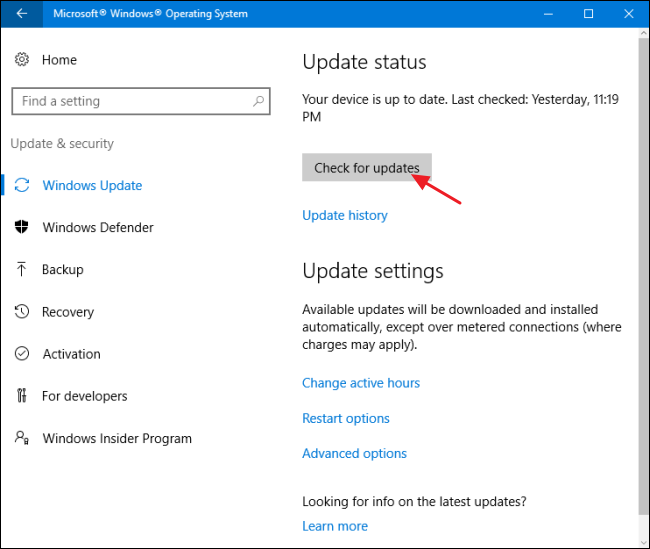Click the vertical scrollbar thumb
This screenshot has width=650, height=549.
(643, 276)
